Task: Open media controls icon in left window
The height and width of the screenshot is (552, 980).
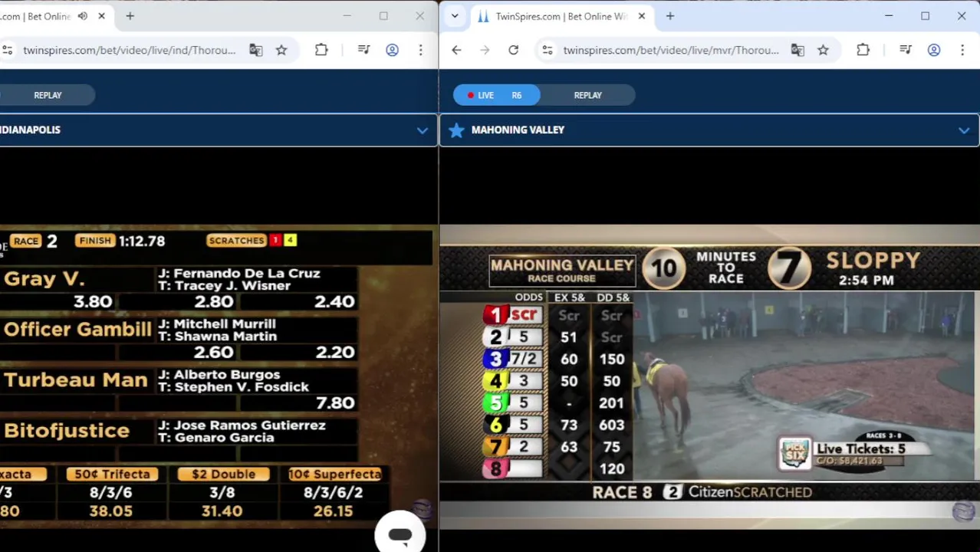Action: pos(363,50)
